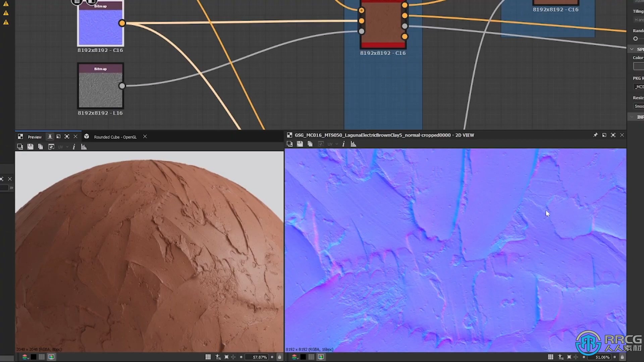Save the image in 2D View toolbar
Viewport: 644px width, 362px height.
pyautogui.click(x=300, y=144)
